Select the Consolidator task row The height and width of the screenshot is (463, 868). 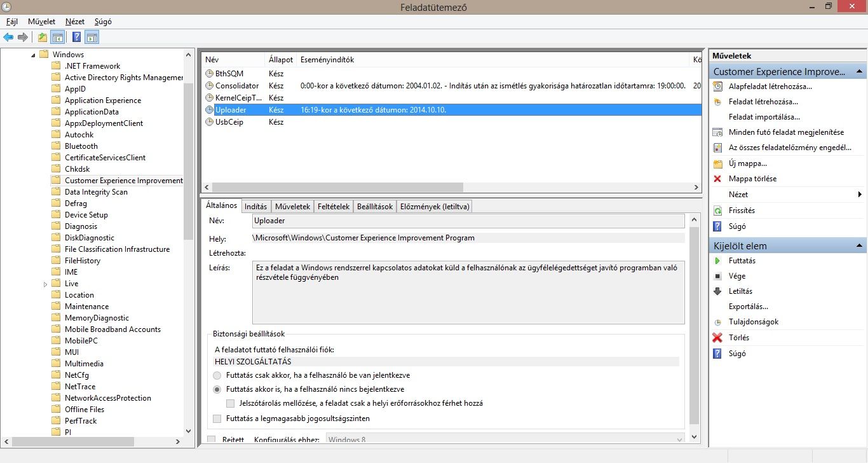(451, 86)
